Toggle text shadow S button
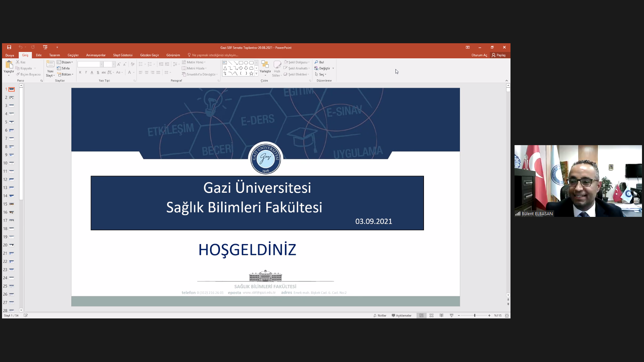The width and height of the screenshot is (644, 362). coord(98,72)
